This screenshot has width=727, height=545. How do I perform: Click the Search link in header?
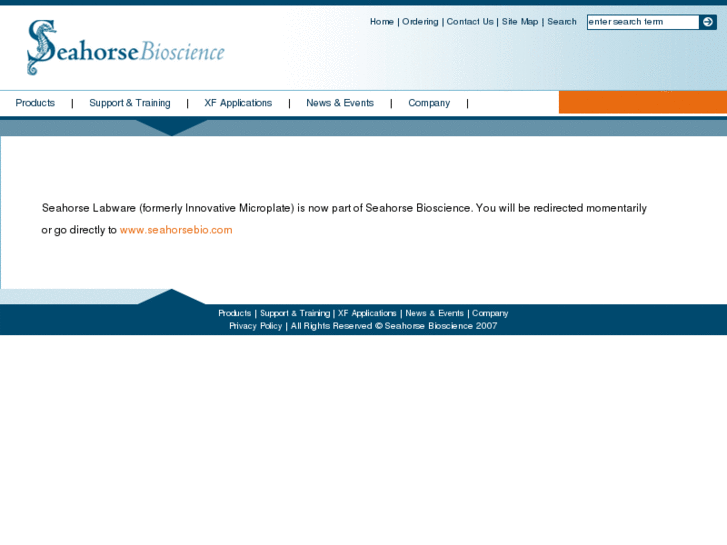[562, 22]
